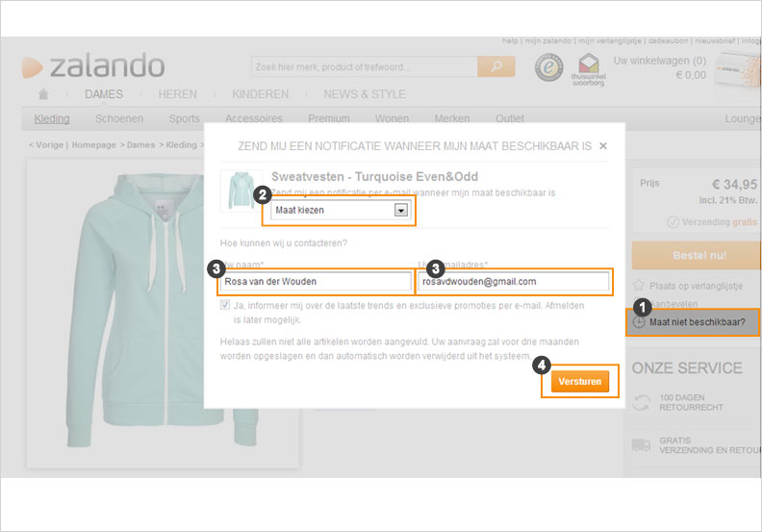This screenshot has height=532, width=762.
Task: Select the Schoenen tab
Action: 119,118
